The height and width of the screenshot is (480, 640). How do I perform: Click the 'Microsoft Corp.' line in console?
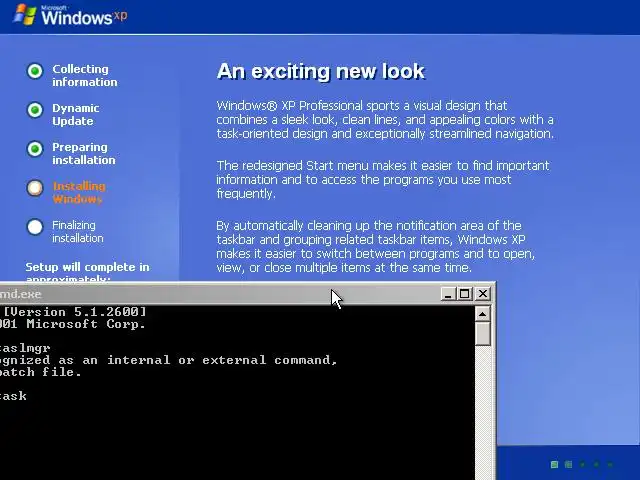coord(73,324)
